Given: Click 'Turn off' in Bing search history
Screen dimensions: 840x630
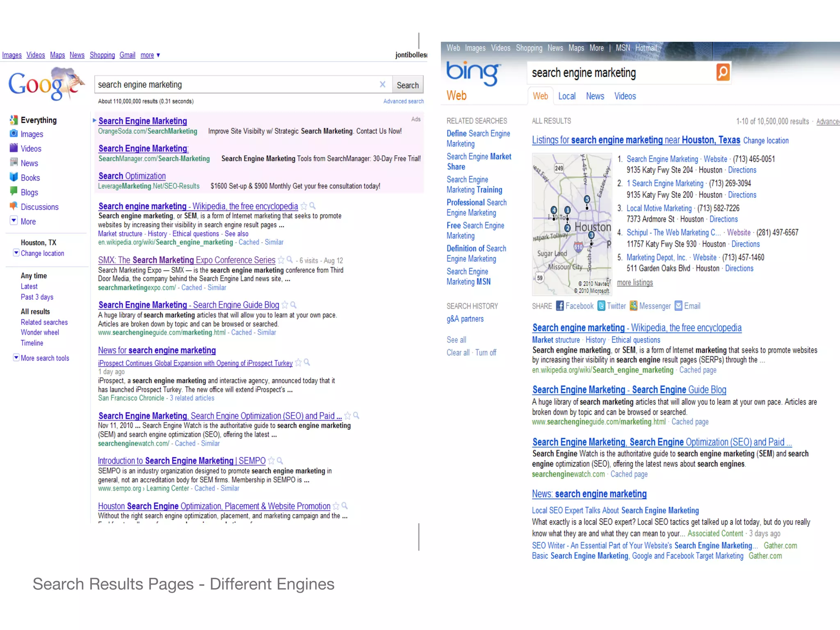Looking at the screenshot, I should pos(486,353).
